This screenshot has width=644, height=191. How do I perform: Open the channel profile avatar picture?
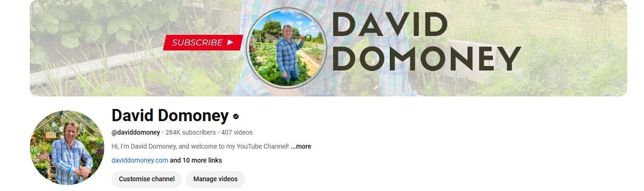click(67, 148)
